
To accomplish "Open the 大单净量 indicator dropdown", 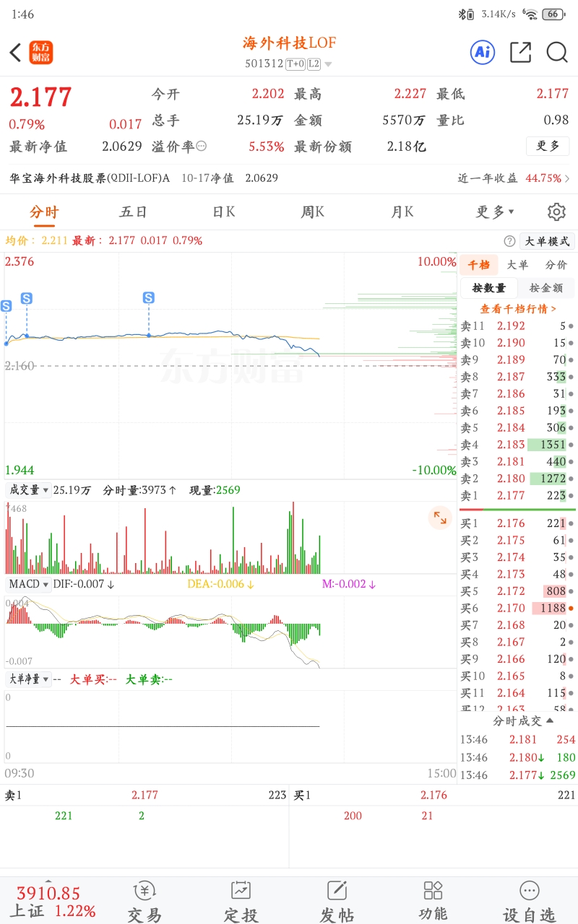I will tap(30, 679).
